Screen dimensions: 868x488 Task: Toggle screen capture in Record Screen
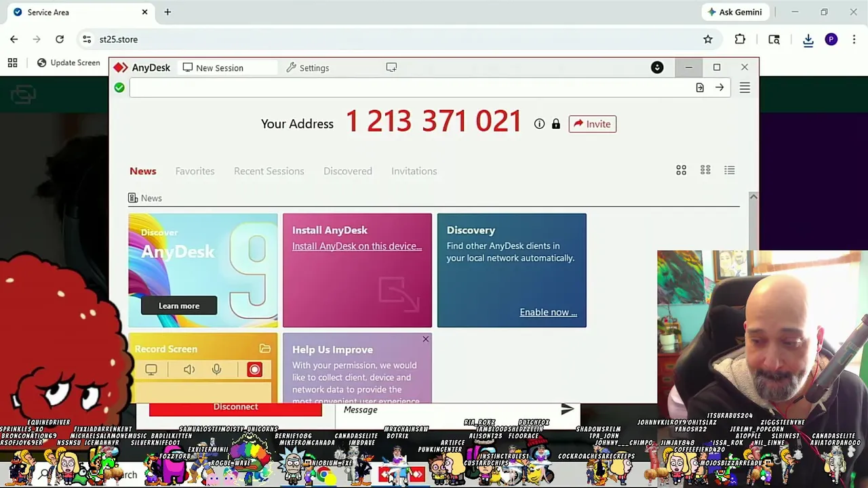tap(151, 369)
